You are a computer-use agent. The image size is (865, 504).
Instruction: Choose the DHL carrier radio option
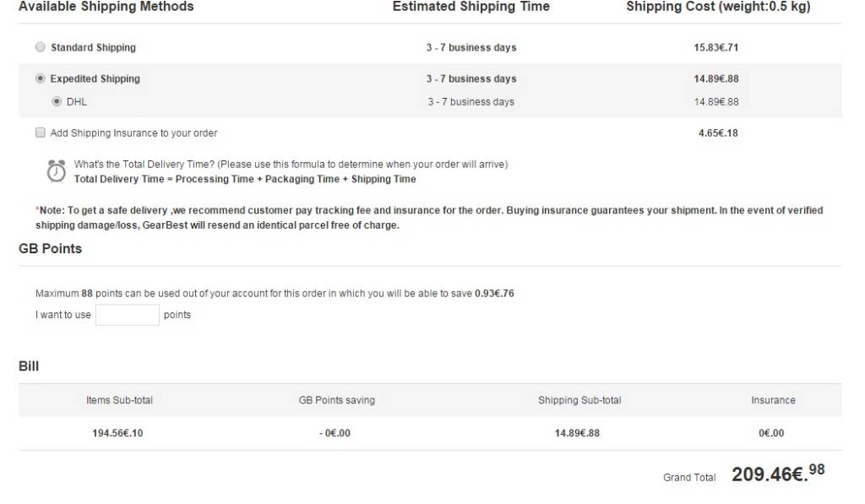coord(57,101)
